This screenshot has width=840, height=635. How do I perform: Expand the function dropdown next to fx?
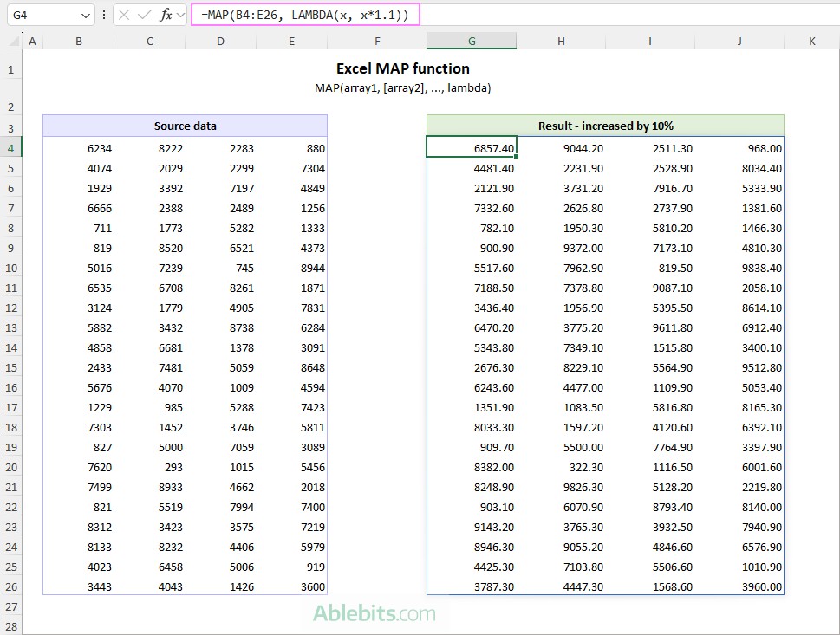pyautogui.click(x=180, y=15)
